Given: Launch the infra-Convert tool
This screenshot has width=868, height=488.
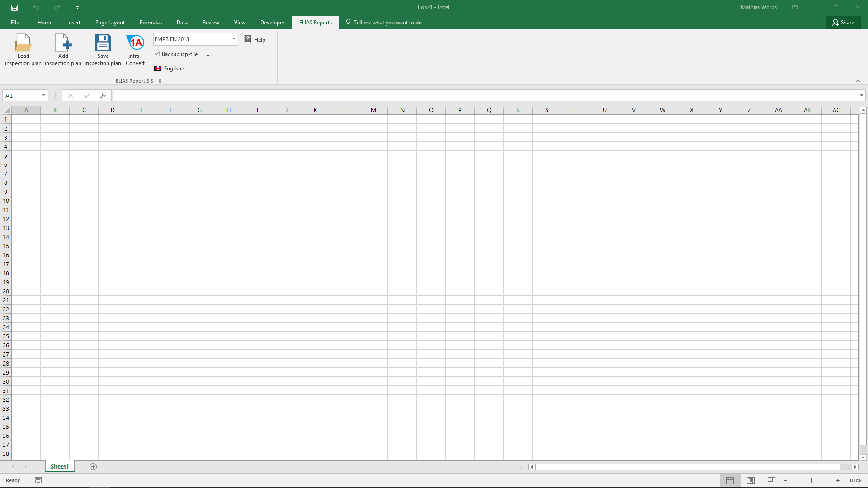Looking at the screenshot, I should pyautogui.click(x=135, y=43).
